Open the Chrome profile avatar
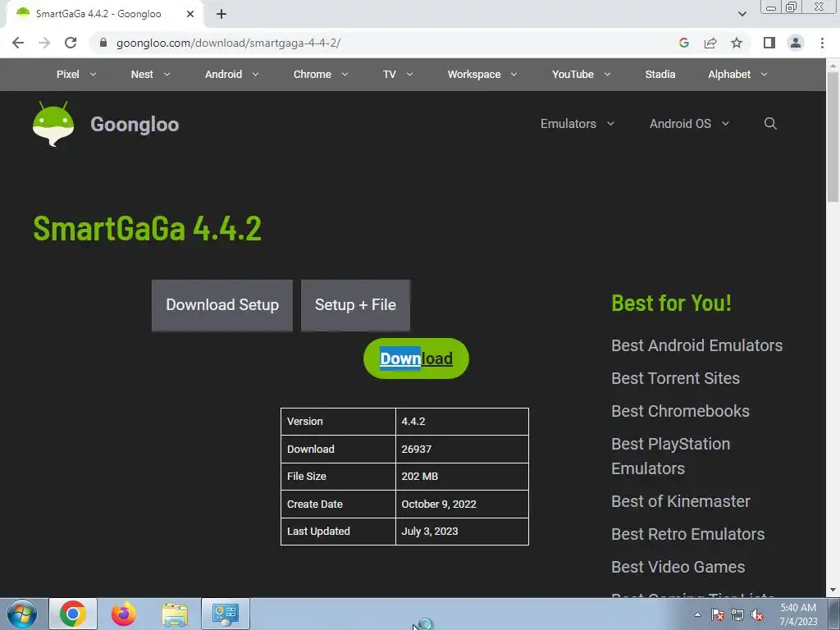 point(796,43)
